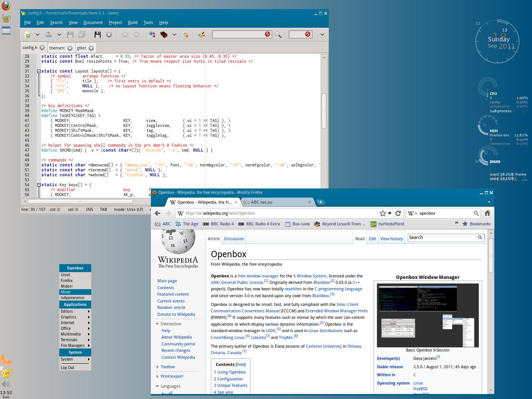Close the Openbox Wikipedia tab
This screenshot has width=532, height=399.
(x=236, y=202)
